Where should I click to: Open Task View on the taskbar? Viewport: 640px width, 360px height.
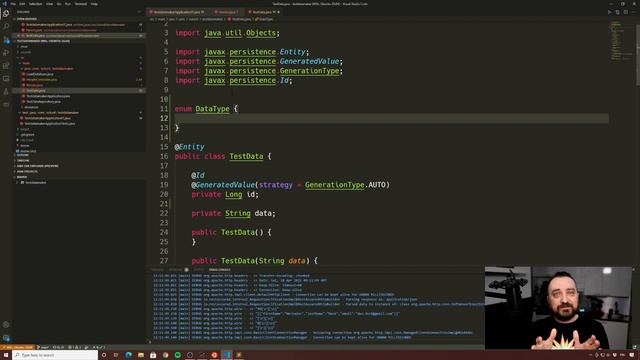click(x=116, y=355)
